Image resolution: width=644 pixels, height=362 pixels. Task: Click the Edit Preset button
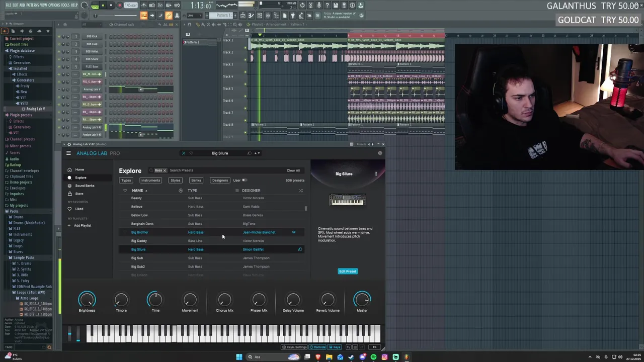(x=348, y=271)
